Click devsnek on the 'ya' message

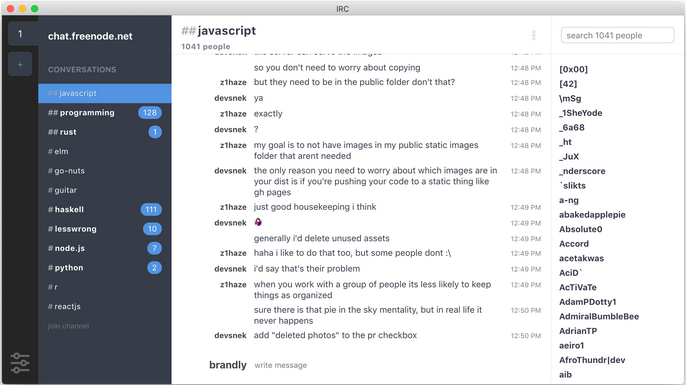coord(231,98)
